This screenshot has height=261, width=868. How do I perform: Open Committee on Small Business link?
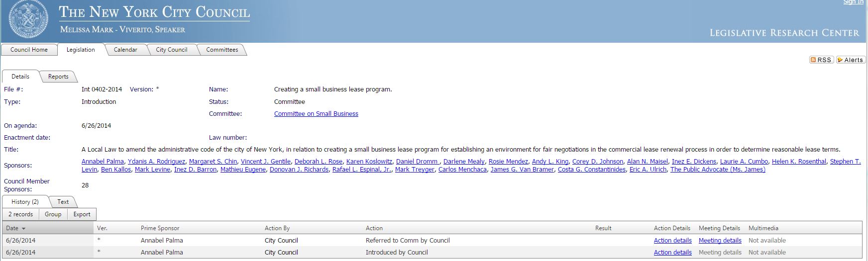[316, 114]
